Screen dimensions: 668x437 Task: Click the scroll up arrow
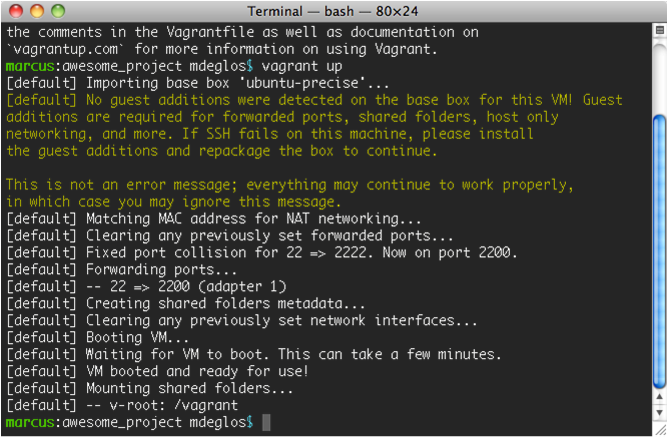click(x=658, y=395)
